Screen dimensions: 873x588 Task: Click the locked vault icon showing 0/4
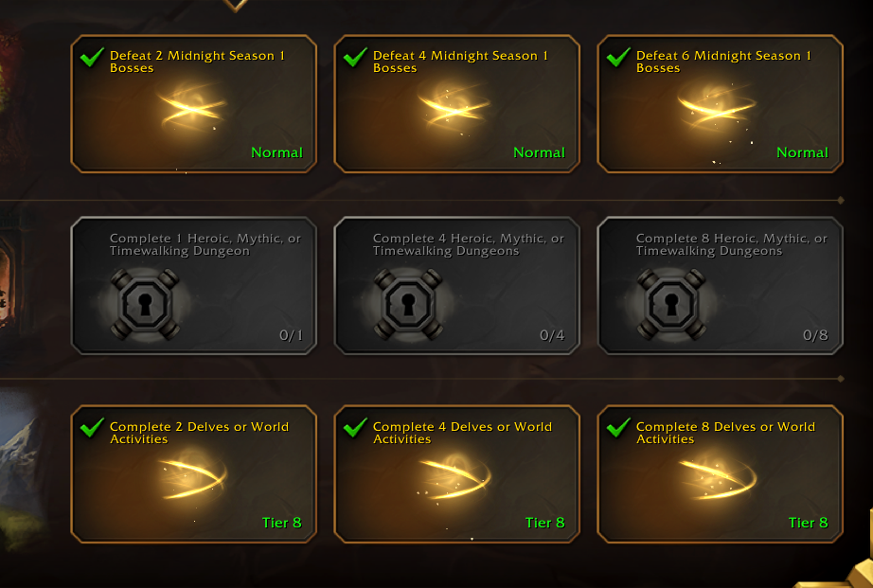pyautogui.click(x=408, y=304)
